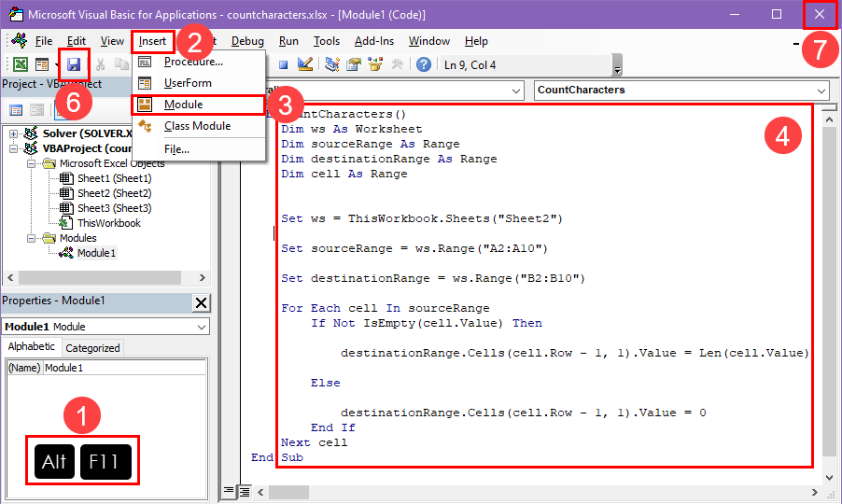Click the View Code icon in Project pane
Viewport: 842px width, 504px height.
[x=16, y=110]
